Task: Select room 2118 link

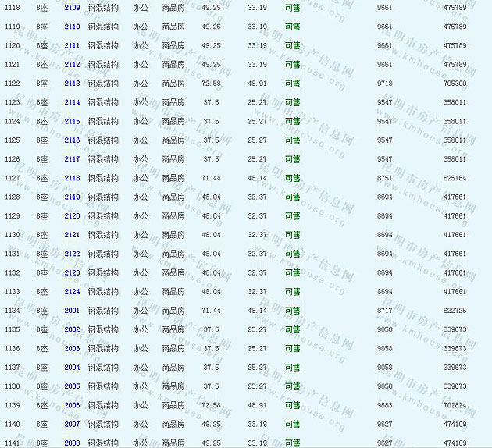Action: [72, 178]
